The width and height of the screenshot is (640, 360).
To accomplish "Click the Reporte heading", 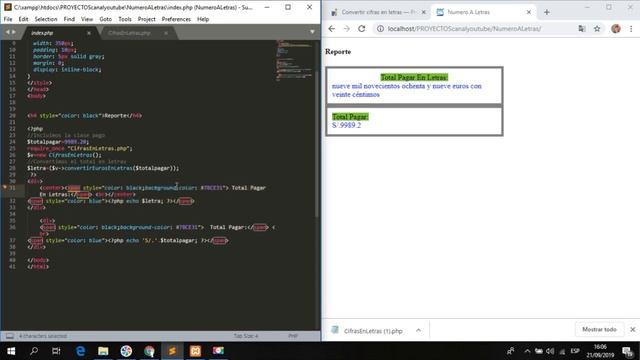I will click(x=338, y=52).
